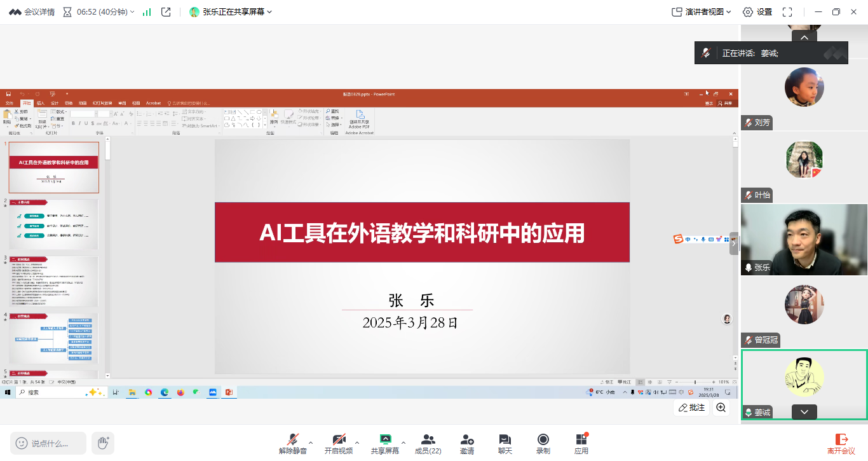The image size is (868, 461).
Task: Click the Invite icon
Action: [x=467, y=443]
